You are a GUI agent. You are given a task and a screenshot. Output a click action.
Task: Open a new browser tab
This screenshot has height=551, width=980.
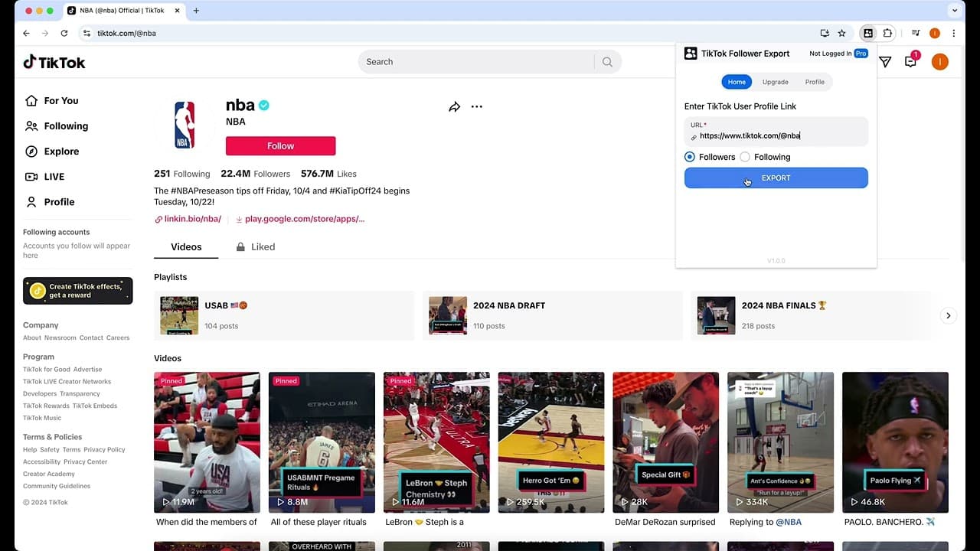point(196,11)
